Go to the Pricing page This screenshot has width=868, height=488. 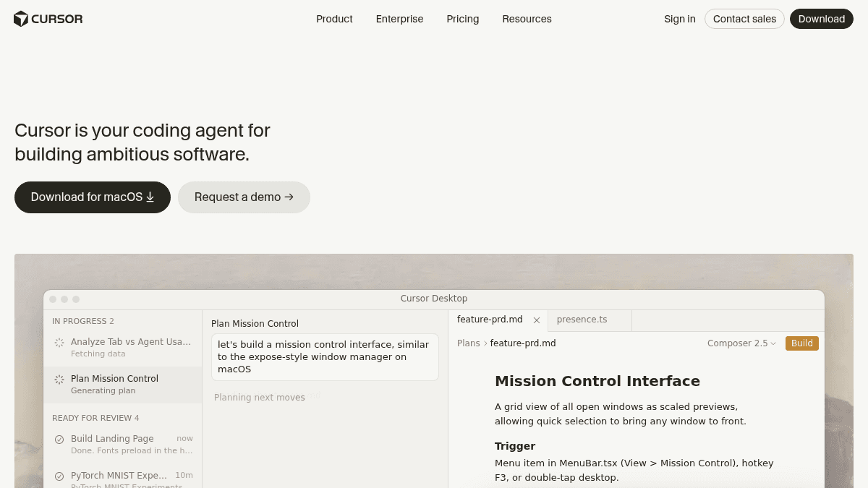[463, 19]
